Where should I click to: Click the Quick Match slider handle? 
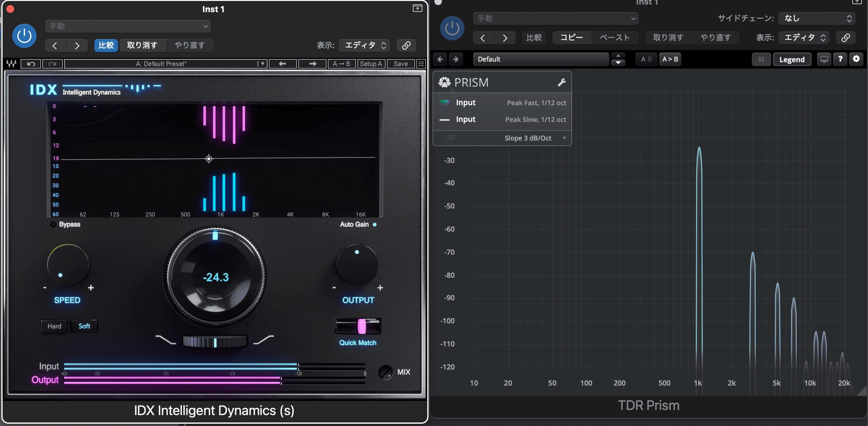coord(361,326)
